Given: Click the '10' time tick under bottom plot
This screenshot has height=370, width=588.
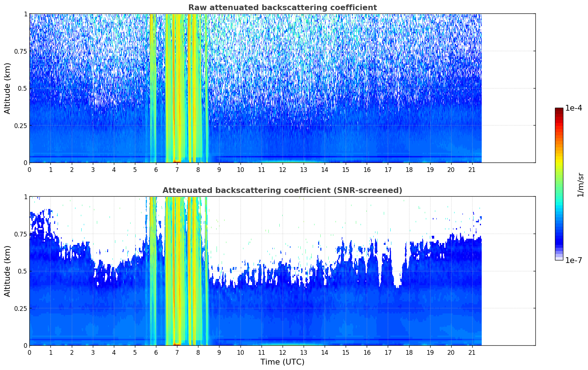Looking at the screenshot, I should point(240,353).
